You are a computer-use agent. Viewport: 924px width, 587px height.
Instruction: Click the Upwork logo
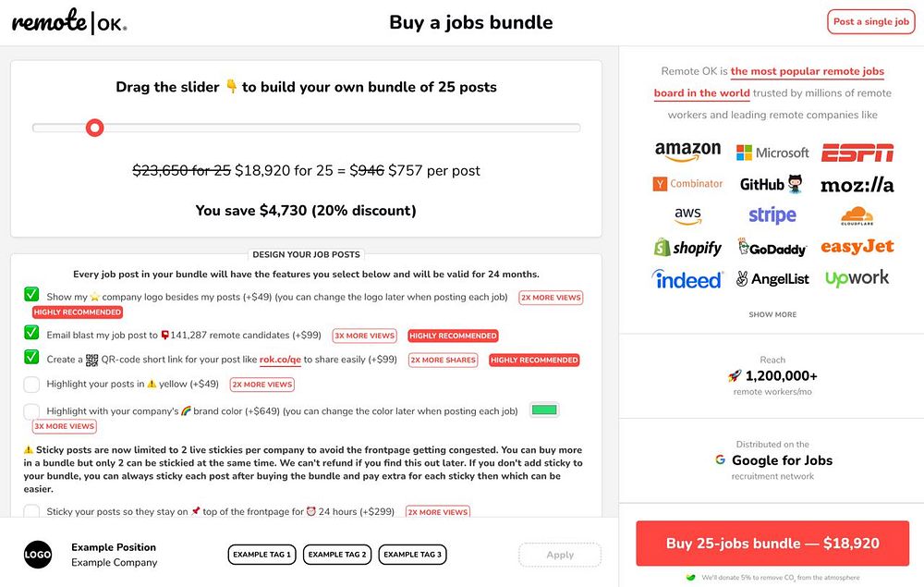(x=857, y=278)
